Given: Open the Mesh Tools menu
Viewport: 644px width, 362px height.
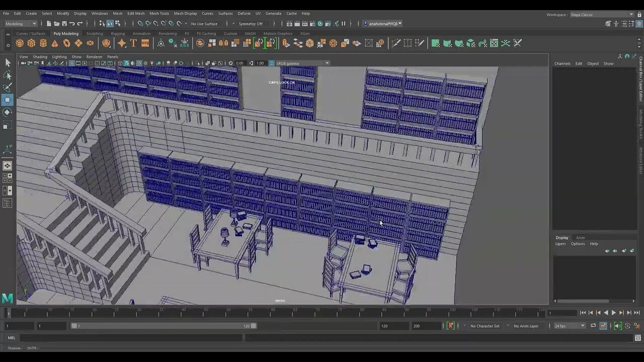Looking at the screenshot, I should 159,14.
